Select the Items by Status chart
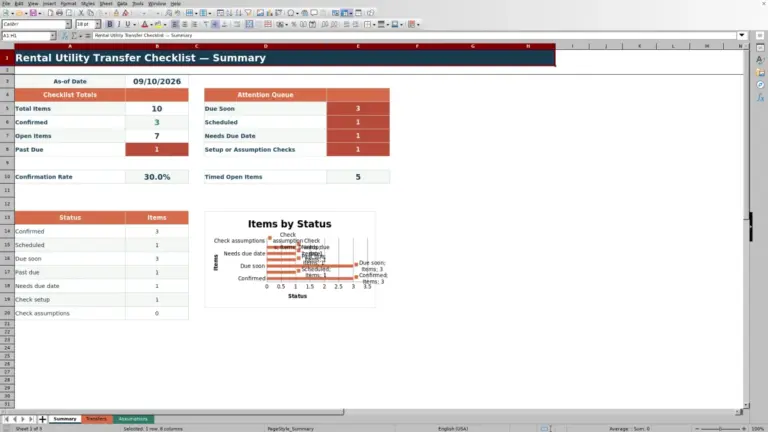 [290, 259]
